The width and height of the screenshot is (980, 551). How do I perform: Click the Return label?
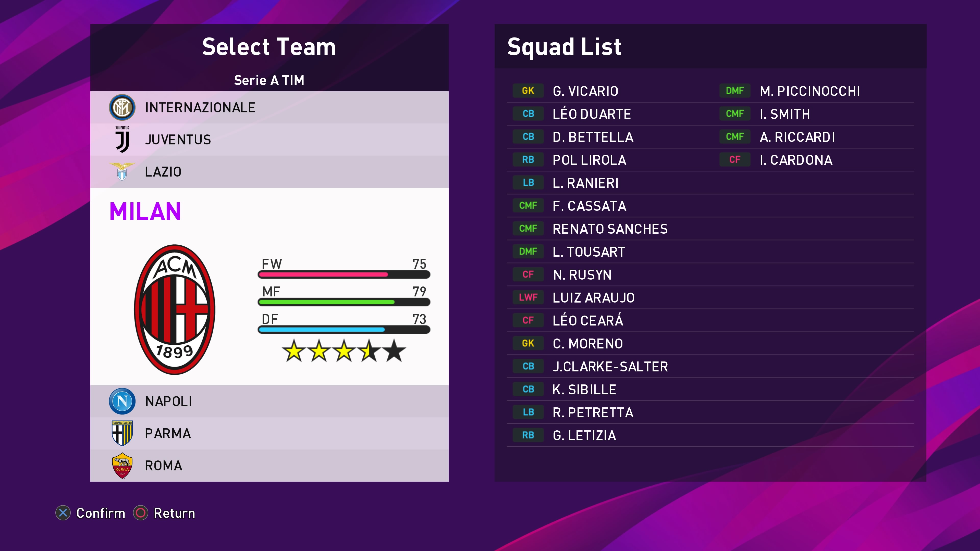tap(174, 513)
